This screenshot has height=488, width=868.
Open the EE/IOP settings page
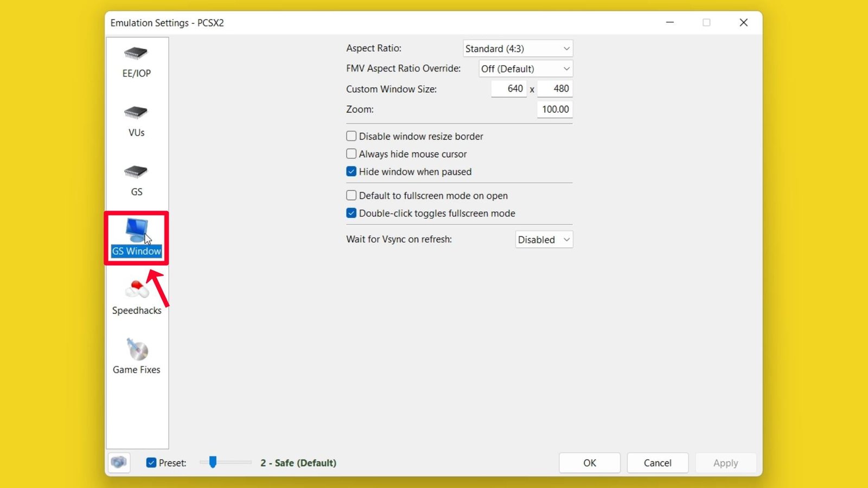136,62
